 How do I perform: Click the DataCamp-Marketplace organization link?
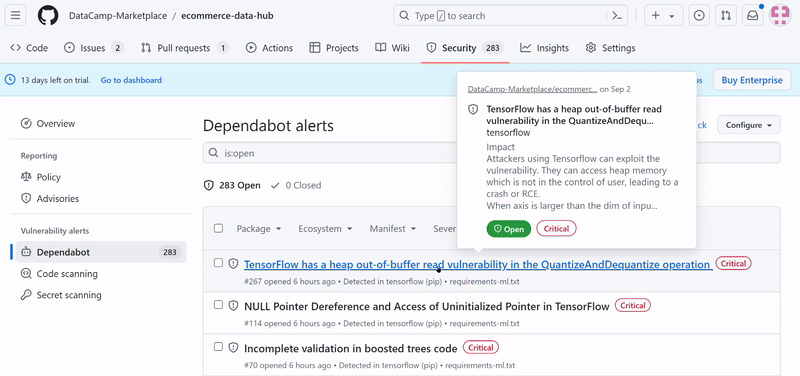pos(118,16)
